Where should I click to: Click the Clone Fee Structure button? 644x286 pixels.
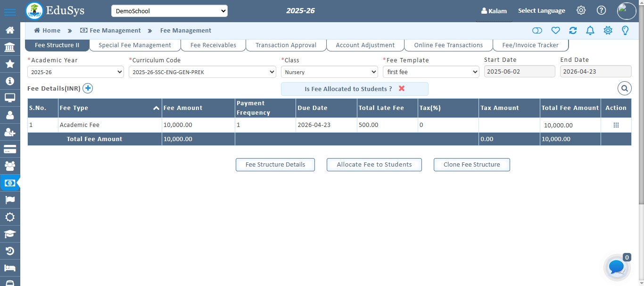[x=471, y=164]
